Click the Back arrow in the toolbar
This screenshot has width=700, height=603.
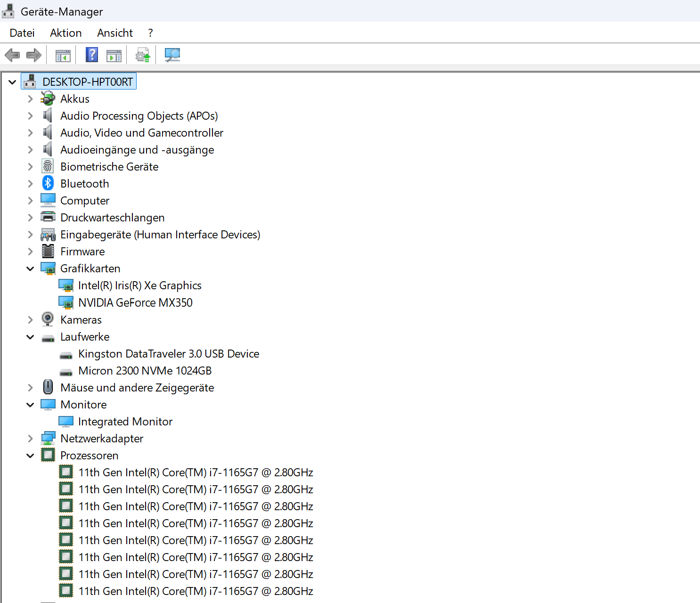click(12, 55)
